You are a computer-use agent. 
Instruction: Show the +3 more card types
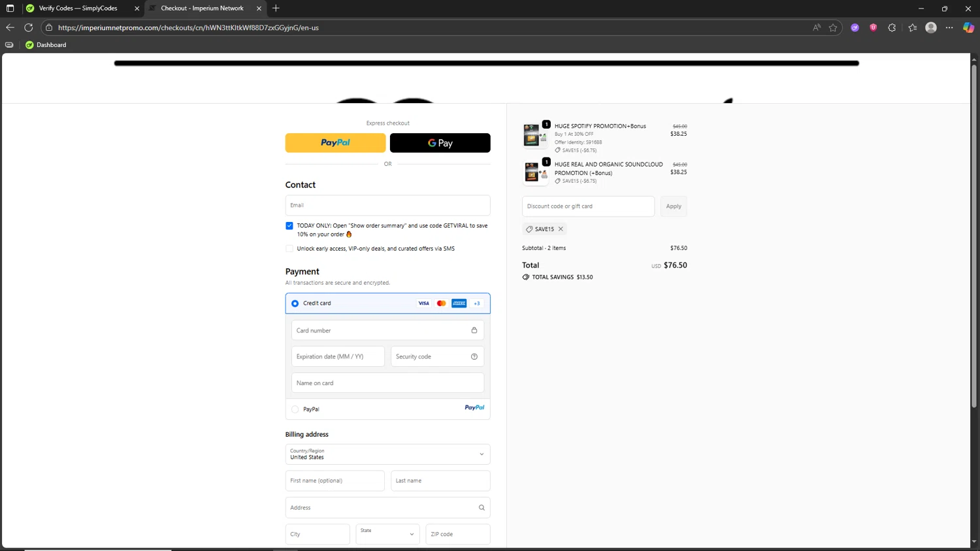coord(477,303)
